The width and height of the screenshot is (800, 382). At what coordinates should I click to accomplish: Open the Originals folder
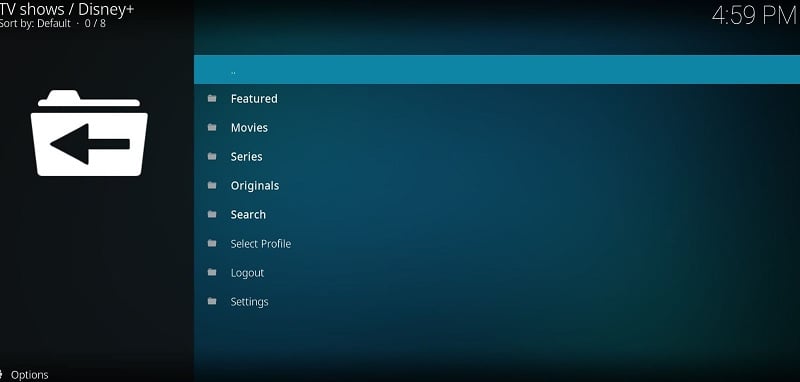497,186
